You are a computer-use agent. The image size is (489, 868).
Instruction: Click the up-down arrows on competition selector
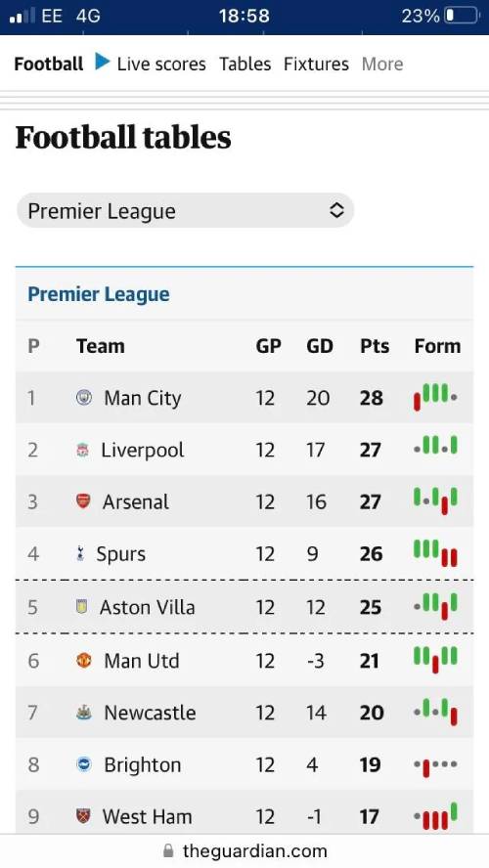click(336, 210)
